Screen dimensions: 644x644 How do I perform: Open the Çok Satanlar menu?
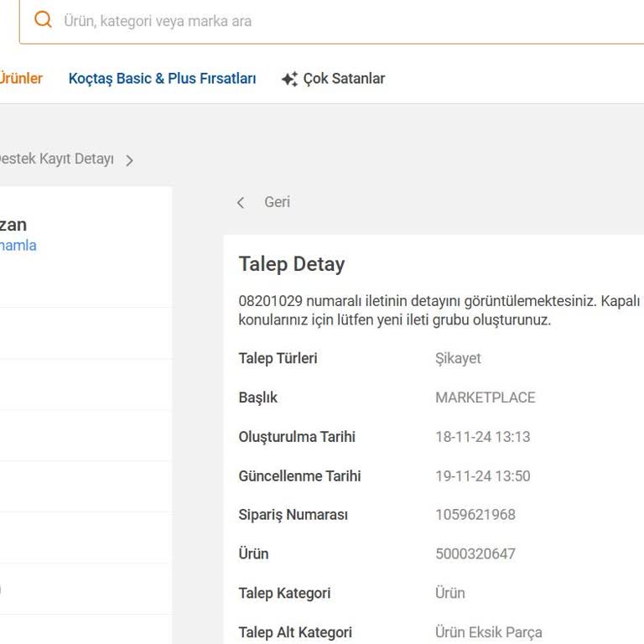pos(344,79)
